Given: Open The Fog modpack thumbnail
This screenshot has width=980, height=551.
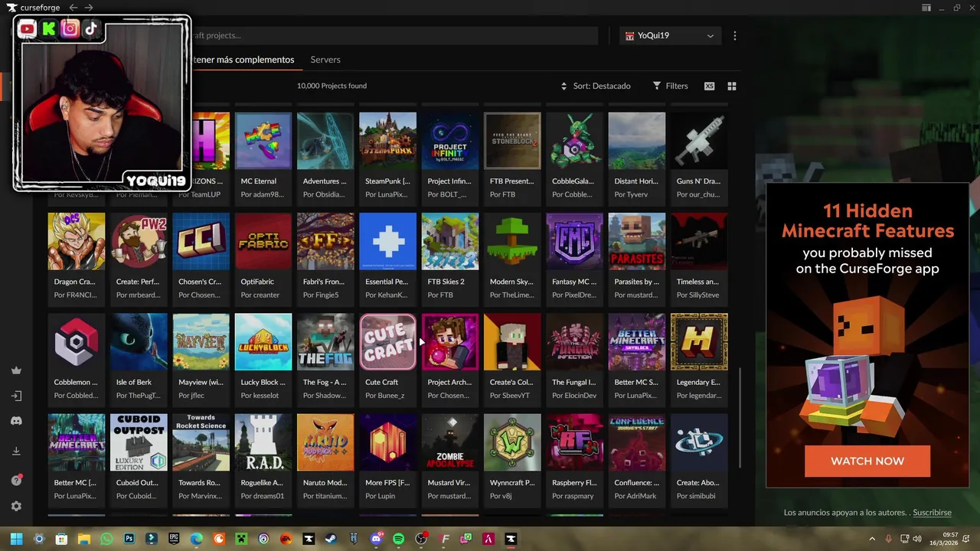Looking at the screenshot, I should point(325,341).
